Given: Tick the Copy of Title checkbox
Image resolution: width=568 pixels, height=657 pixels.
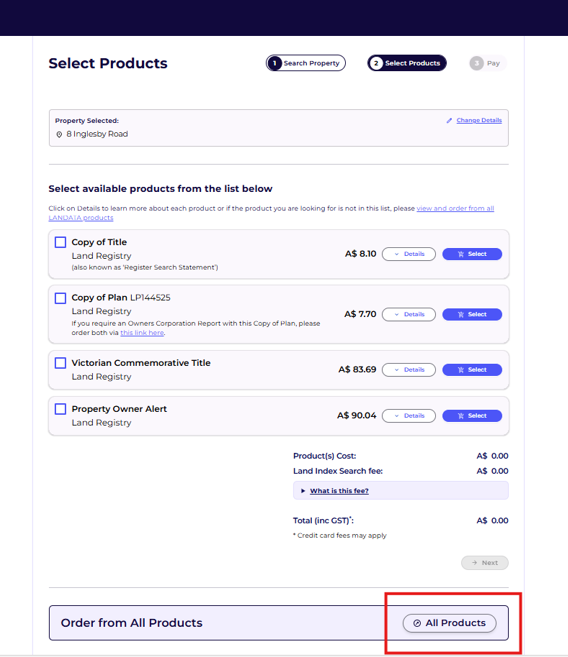Looking at the screenshot, I should pyautogui.click(x=60, y=242).
